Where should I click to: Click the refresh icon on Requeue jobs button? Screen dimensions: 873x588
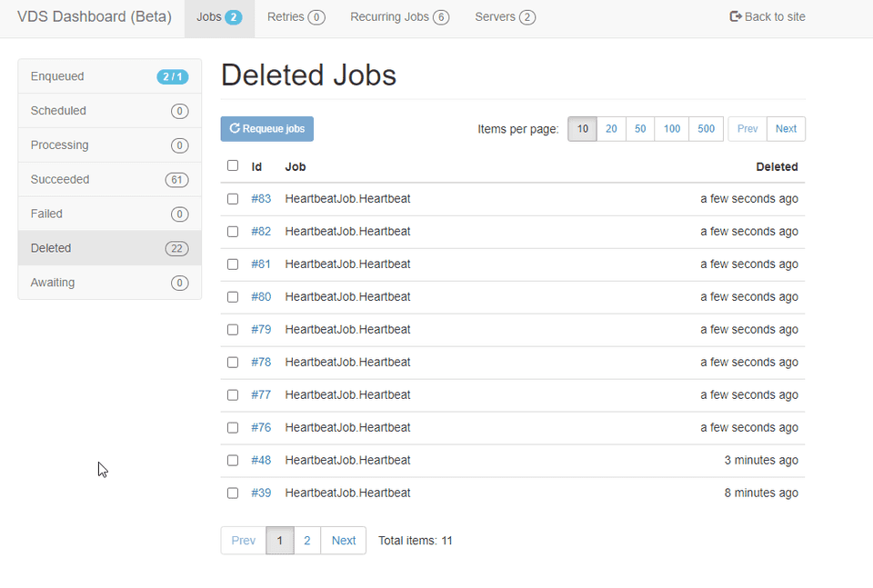pos(235,129)
